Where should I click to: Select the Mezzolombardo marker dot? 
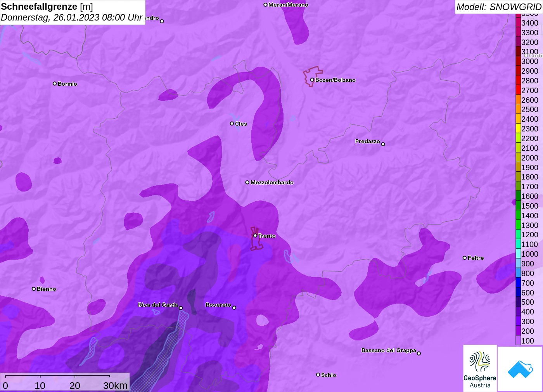coord(247,182)
